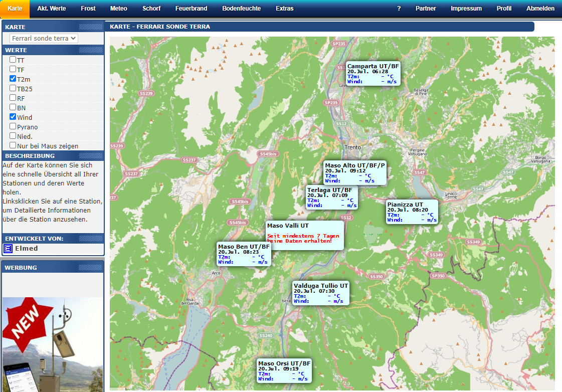This screenshot has width=562, height=392.
Task: Expand the Extras menu
Action: [x=284, y=9]
